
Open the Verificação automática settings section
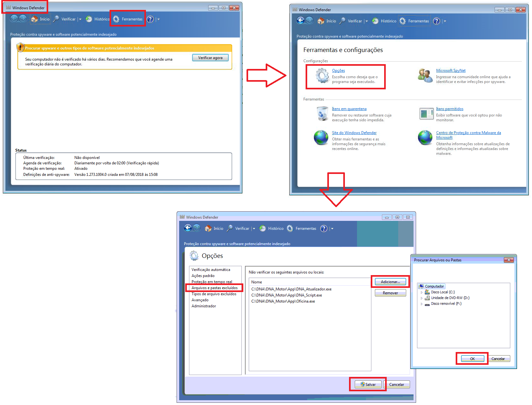pyautogui.click(x=211, y=270)
